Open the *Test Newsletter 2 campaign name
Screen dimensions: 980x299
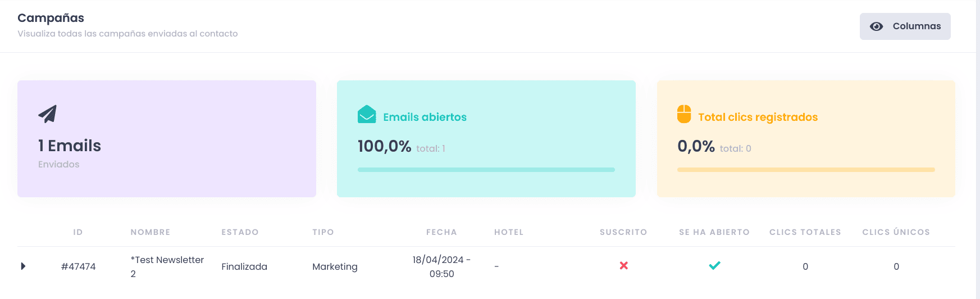pos(167,267)
